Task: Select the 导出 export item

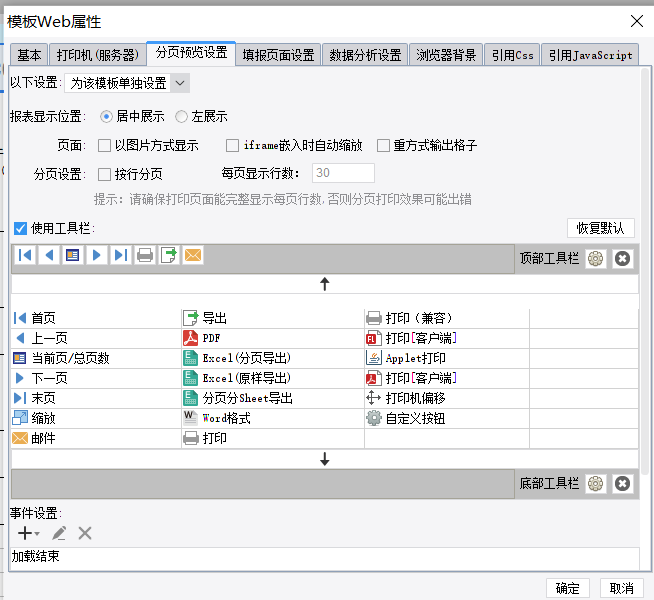Action: coord(273,318)
